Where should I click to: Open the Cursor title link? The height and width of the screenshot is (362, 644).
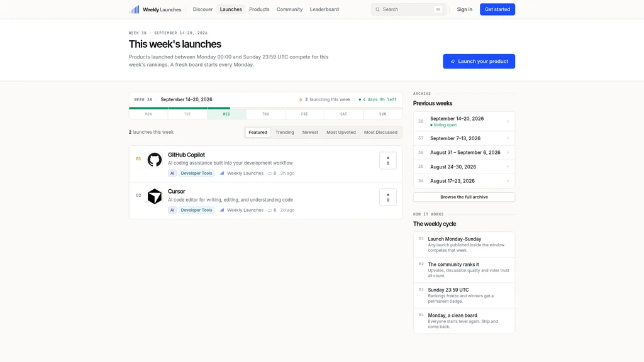pos(177,191)
